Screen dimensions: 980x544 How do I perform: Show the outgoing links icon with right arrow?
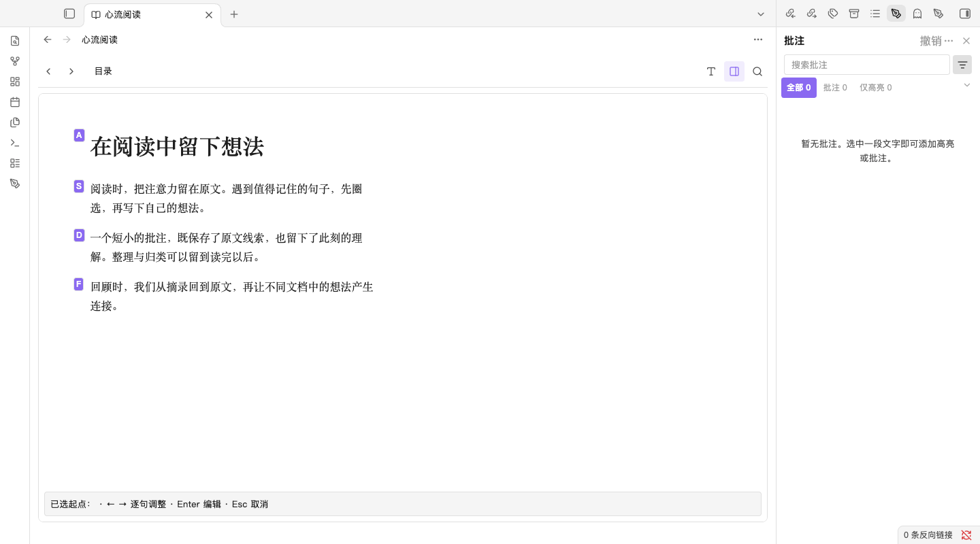coord(812,14)
